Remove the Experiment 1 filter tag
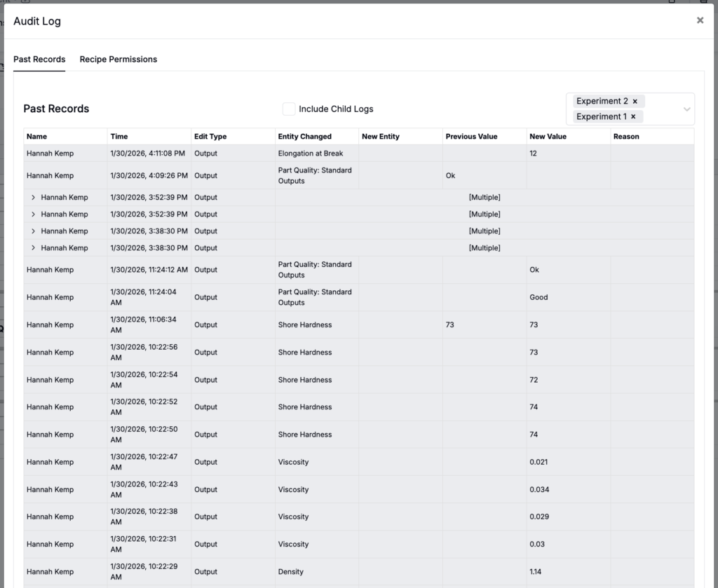 633,117
